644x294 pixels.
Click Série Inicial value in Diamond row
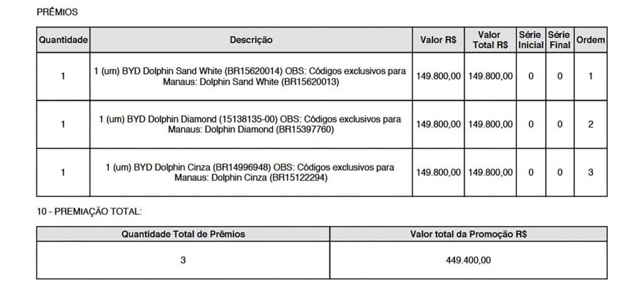pos(531,124)
